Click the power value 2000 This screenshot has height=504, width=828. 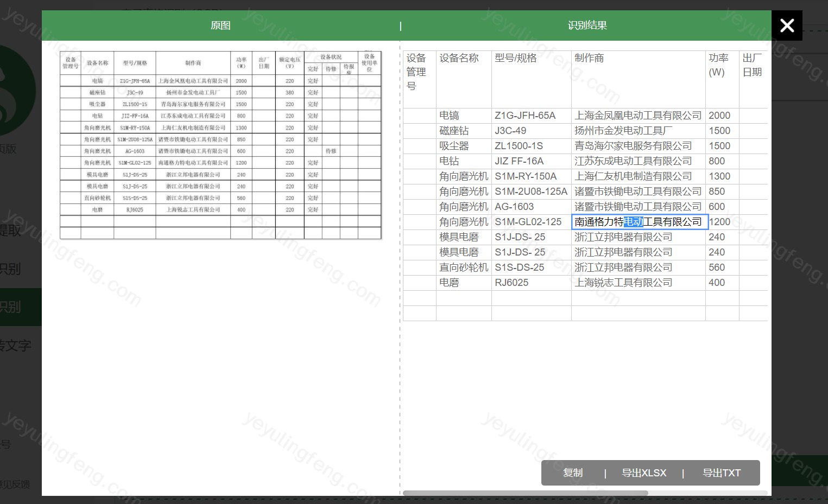click(x=722, y=116)
